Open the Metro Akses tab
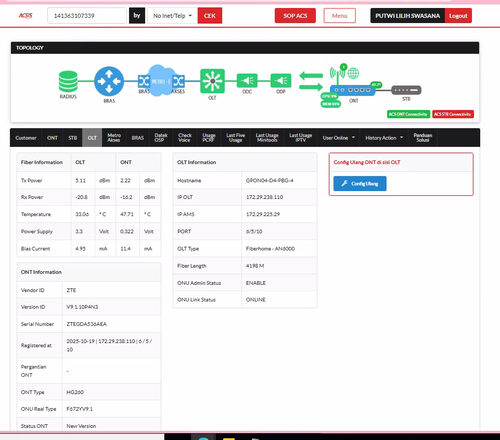 [114, 138]
